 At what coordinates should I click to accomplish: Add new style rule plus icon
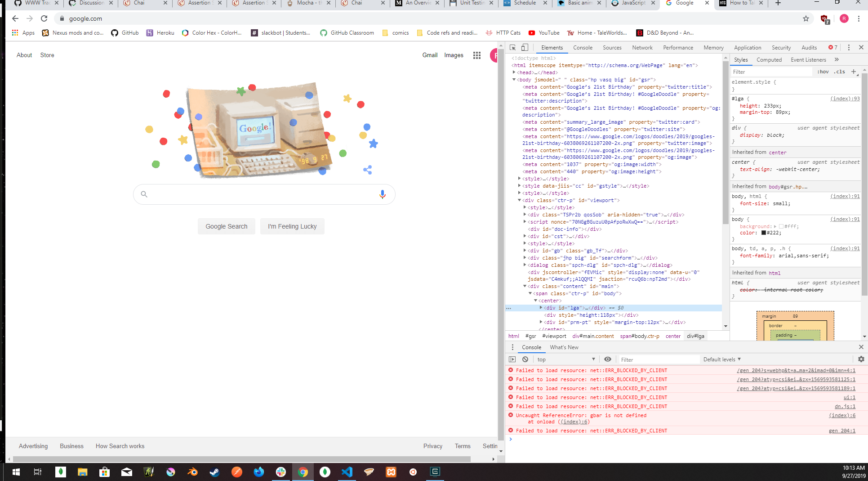854,72
